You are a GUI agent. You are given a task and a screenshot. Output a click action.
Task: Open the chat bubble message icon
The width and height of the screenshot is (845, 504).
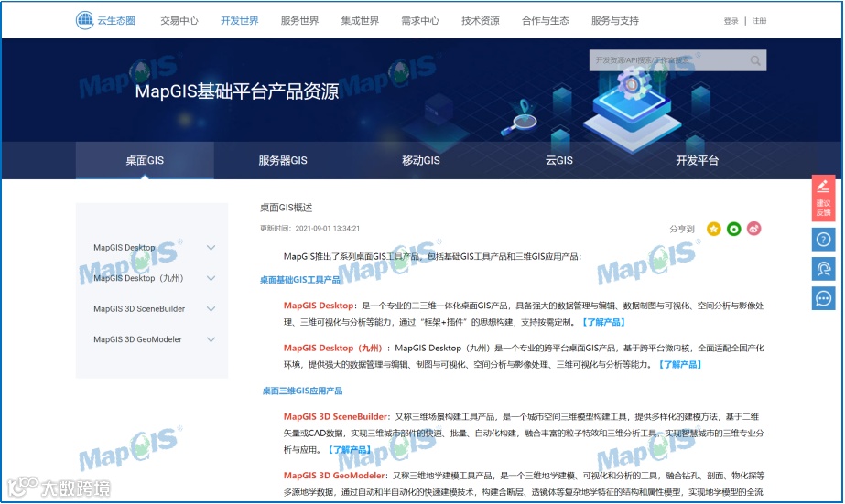coord(823,298)
